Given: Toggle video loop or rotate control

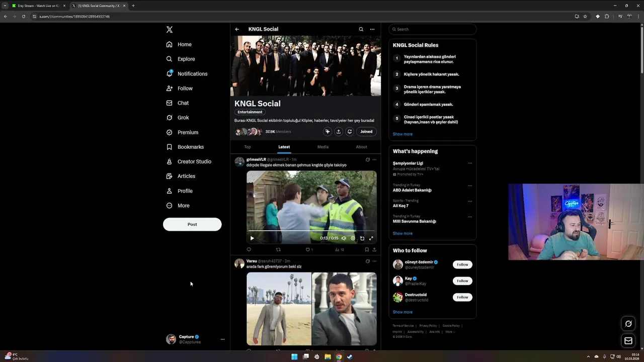Looking at the screenshot, I should pos(362,238).
